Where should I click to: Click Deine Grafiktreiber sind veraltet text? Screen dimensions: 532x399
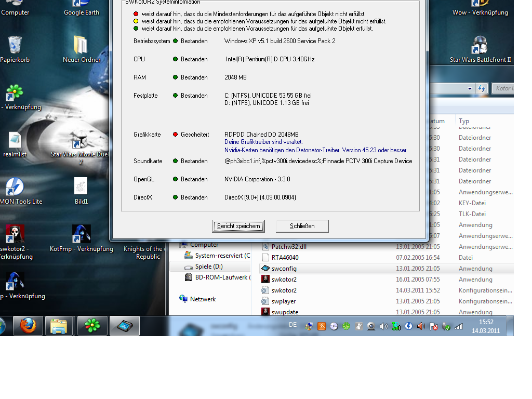pos(263,142)
